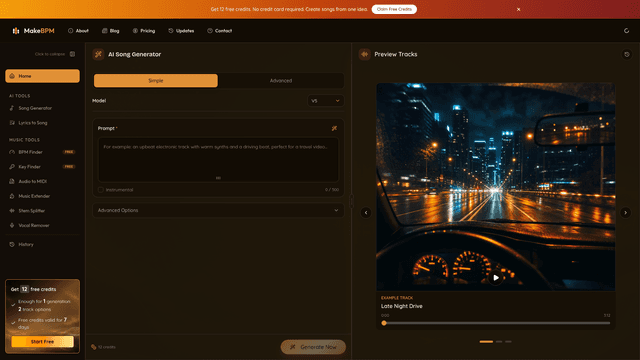
Task: Click Generate Now button
Action: pos(313,347)
